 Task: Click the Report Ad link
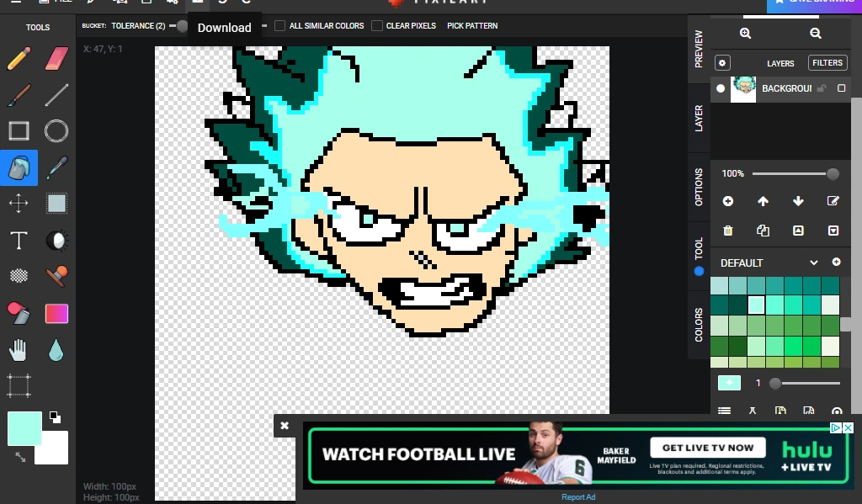click(x=578, y=496)
